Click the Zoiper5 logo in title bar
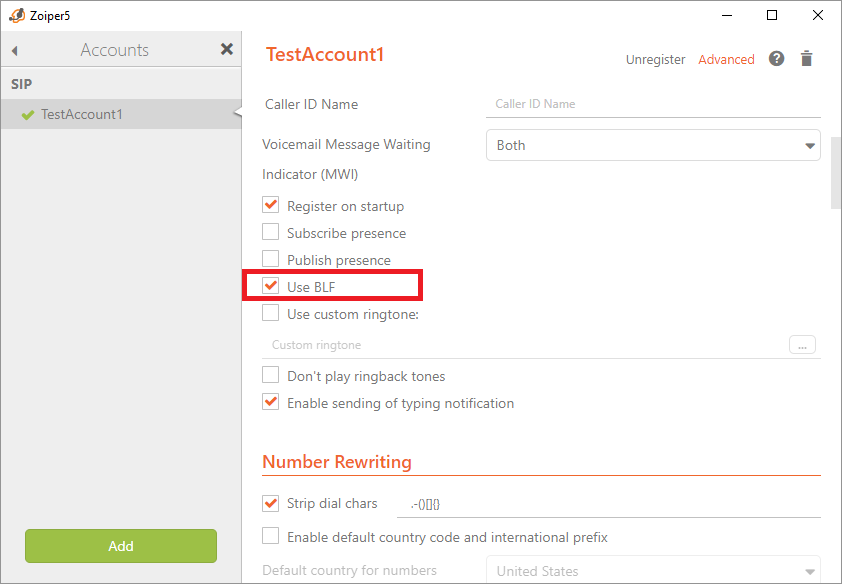 click(16, 15)
